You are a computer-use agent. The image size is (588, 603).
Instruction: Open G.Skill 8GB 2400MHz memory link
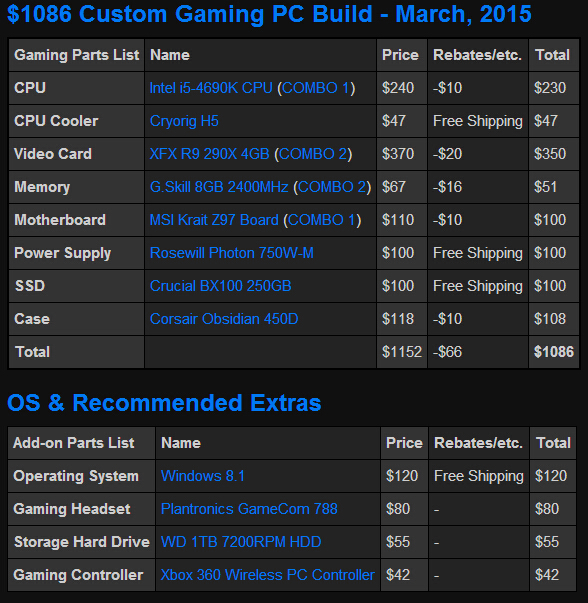pyautogui.click(x=219, y=187)
